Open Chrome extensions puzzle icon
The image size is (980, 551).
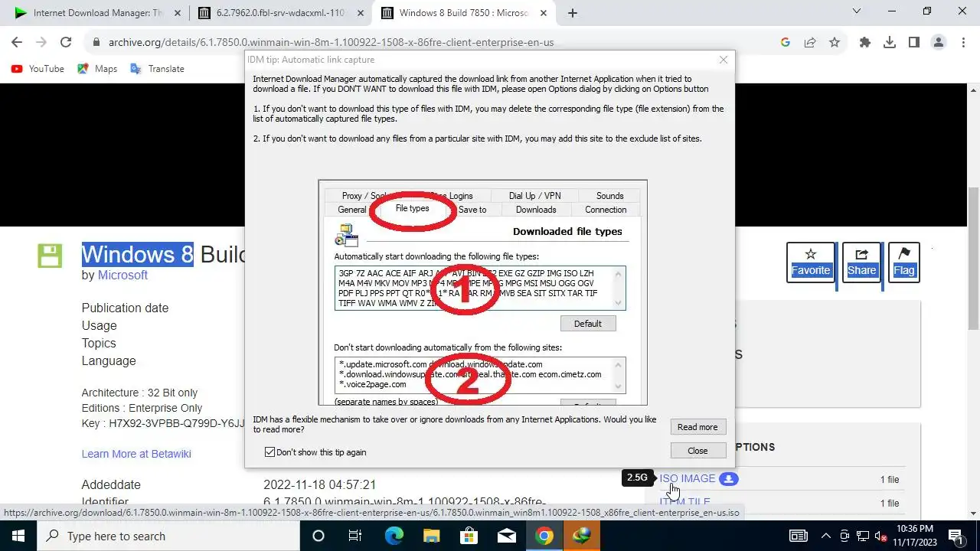(865, 43)
